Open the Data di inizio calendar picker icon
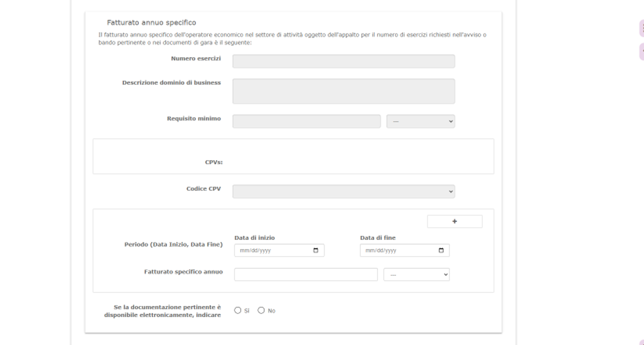 [315, 250]
